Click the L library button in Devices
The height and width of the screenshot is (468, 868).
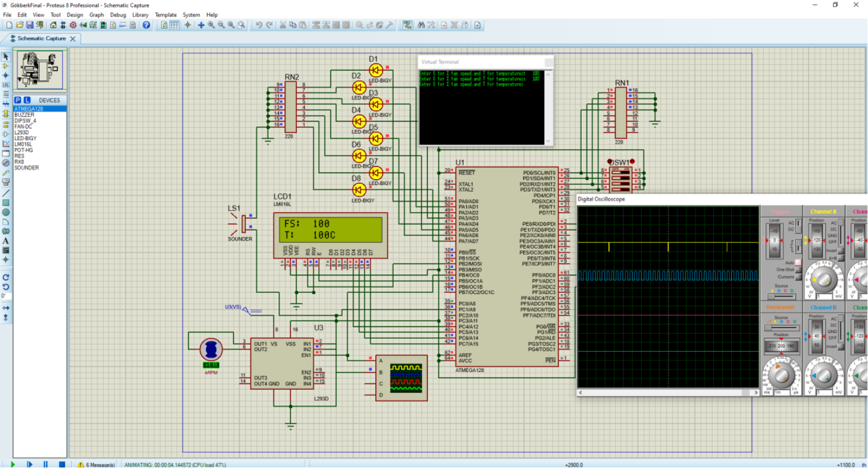tap(27, 100)
